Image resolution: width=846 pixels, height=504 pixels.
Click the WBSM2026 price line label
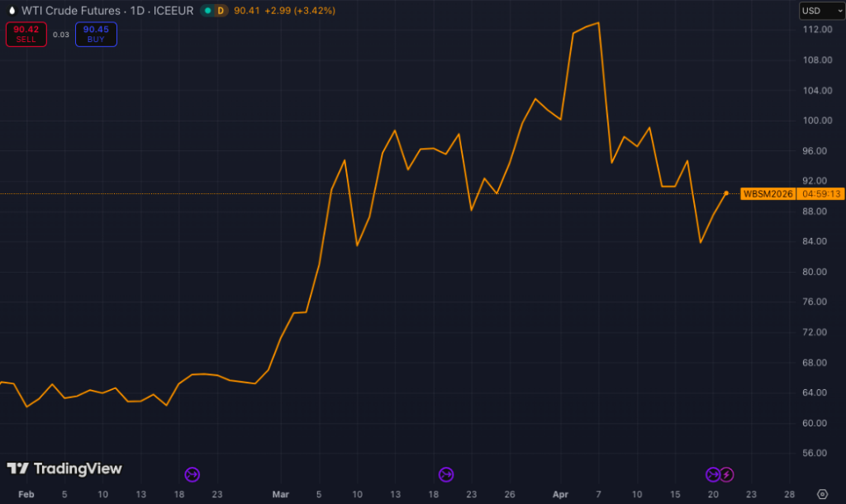click(x=768, y=194)
